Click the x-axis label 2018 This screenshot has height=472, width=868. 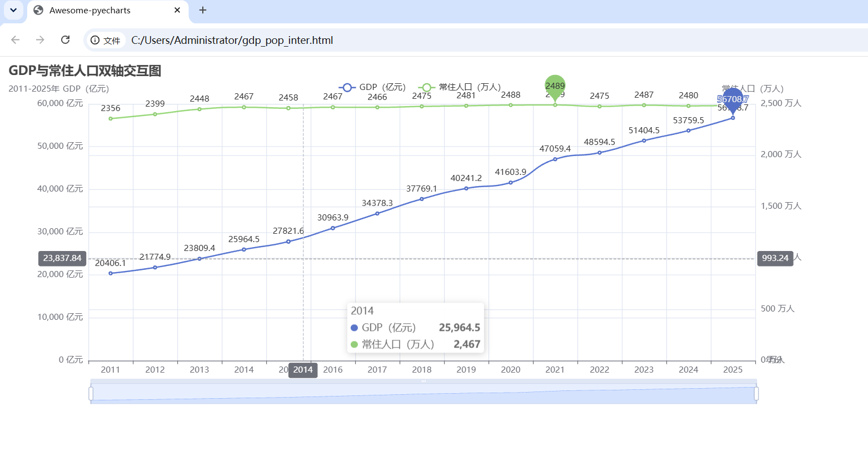(x=422, y=370)
